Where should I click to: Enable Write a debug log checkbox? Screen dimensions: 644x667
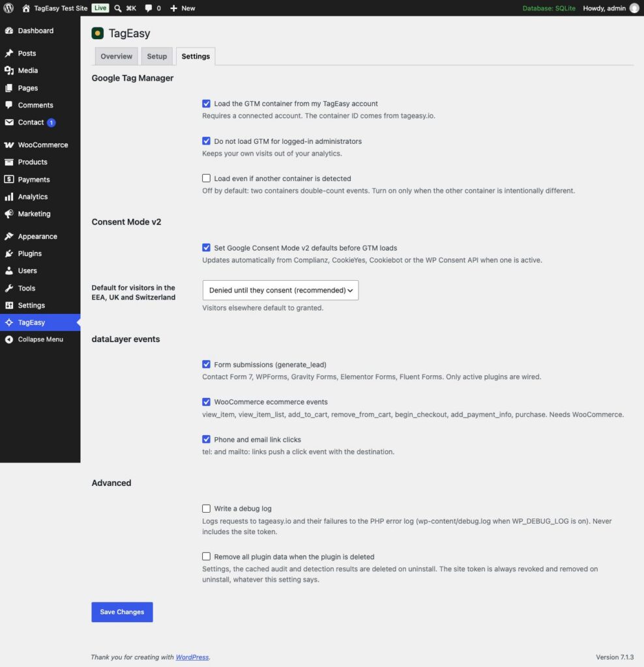point(207,509)
